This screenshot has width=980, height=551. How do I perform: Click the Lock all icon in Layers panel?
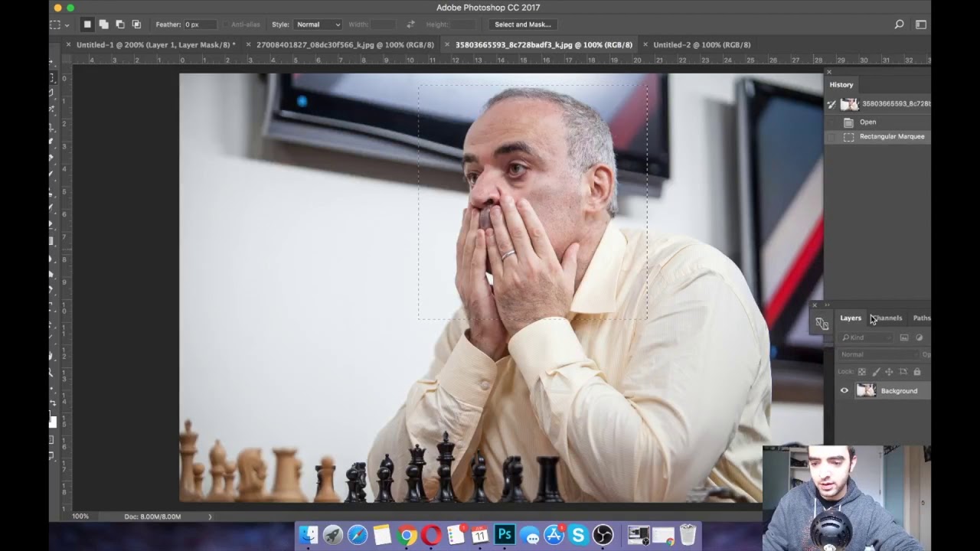[917, 372]
